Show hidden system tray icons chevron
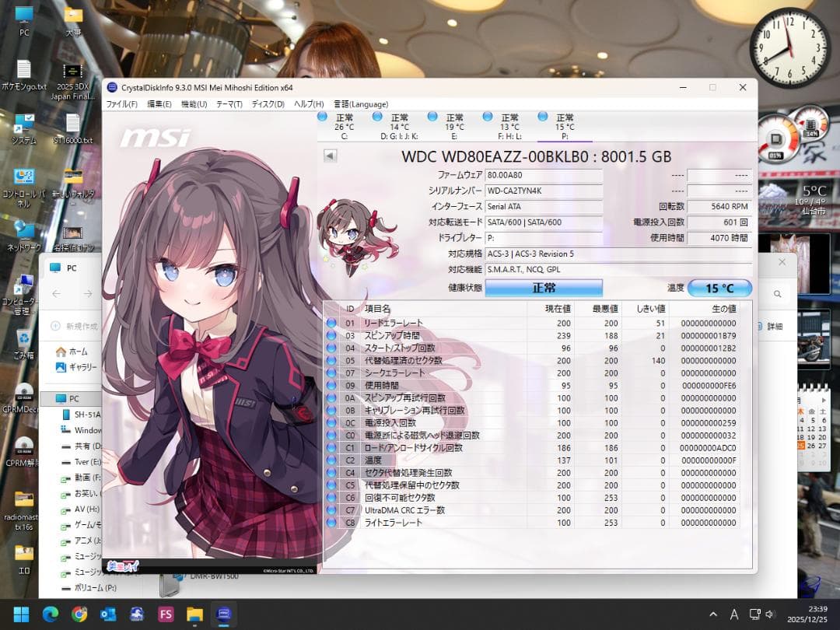Image resolution: width=840 pixels, height=630 pixels. [x=713, y=614]
